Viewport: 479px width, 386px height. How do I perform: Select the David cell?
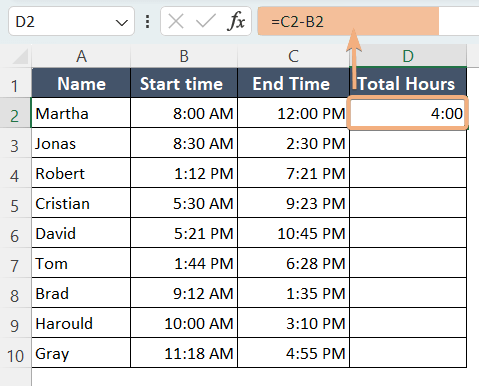coord(81,233)
